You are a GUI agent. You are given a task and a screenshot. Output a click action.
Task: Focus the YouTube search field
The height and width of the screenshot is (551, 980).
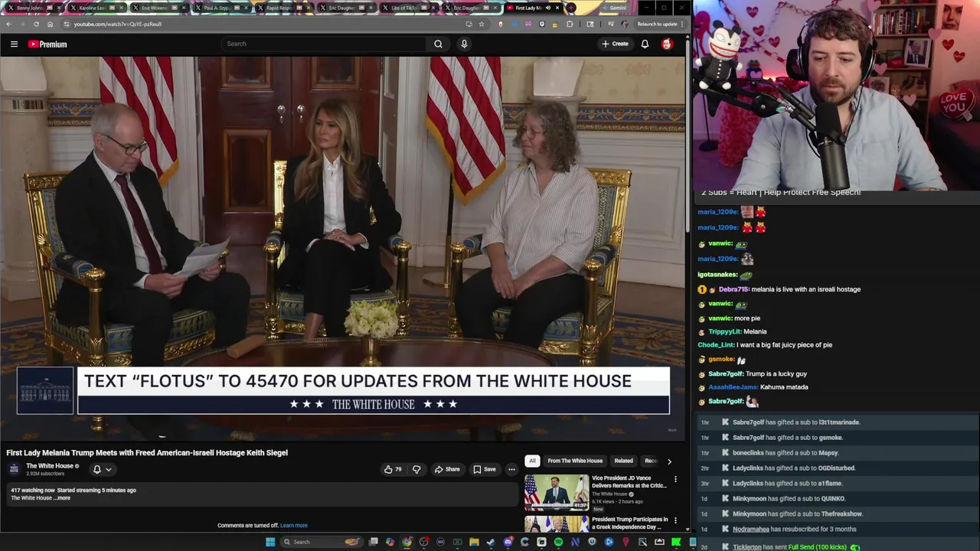324,44
